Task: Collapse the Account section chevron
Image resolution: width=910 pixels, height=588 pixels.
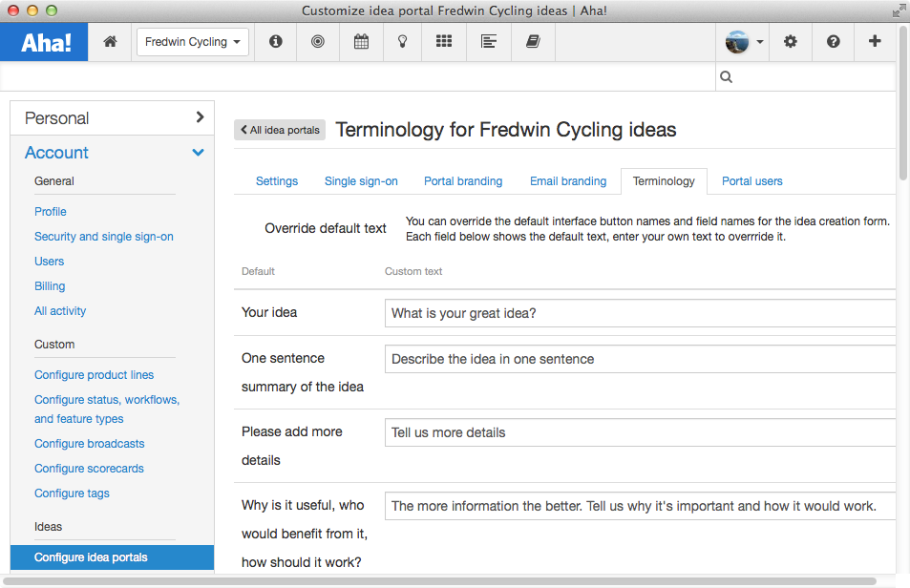Action: [x=198, y=152]
